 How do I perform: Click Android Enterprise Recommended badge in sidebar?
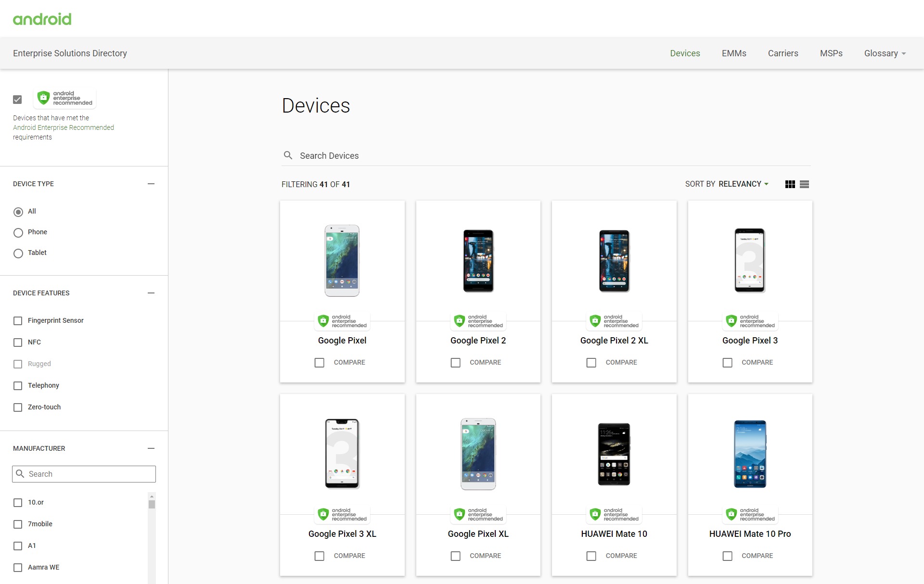click(x=65, y=98)
